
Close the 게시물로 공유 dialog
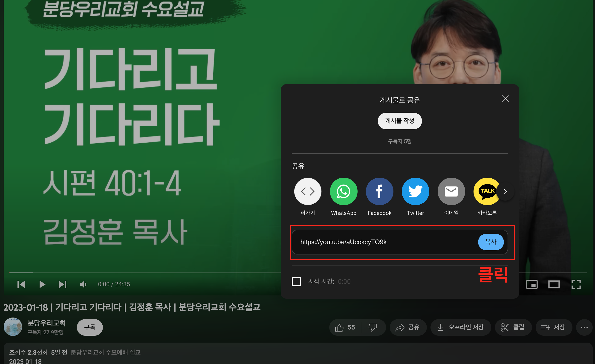click(505, 98)
